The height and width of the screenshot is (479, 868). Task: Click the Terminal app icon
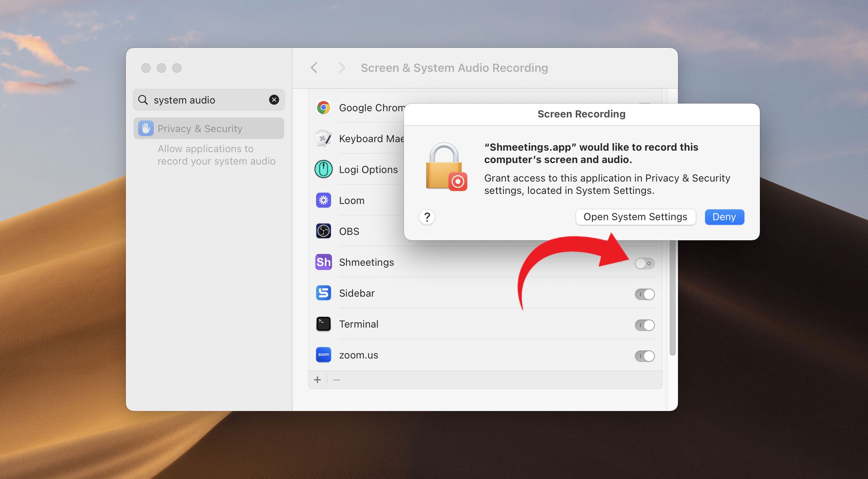point(323,324)
